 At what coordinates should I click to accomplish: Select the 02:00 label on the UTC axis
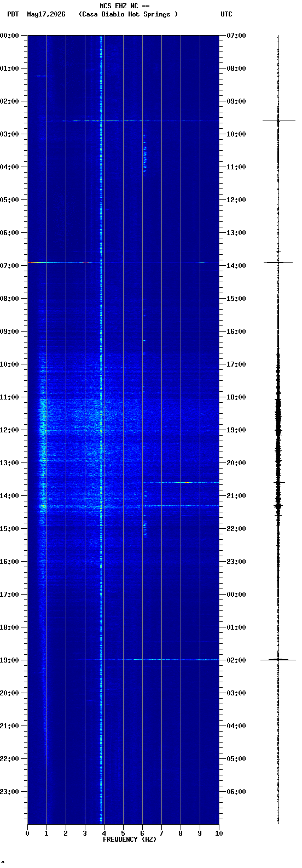tap(236, 660)
